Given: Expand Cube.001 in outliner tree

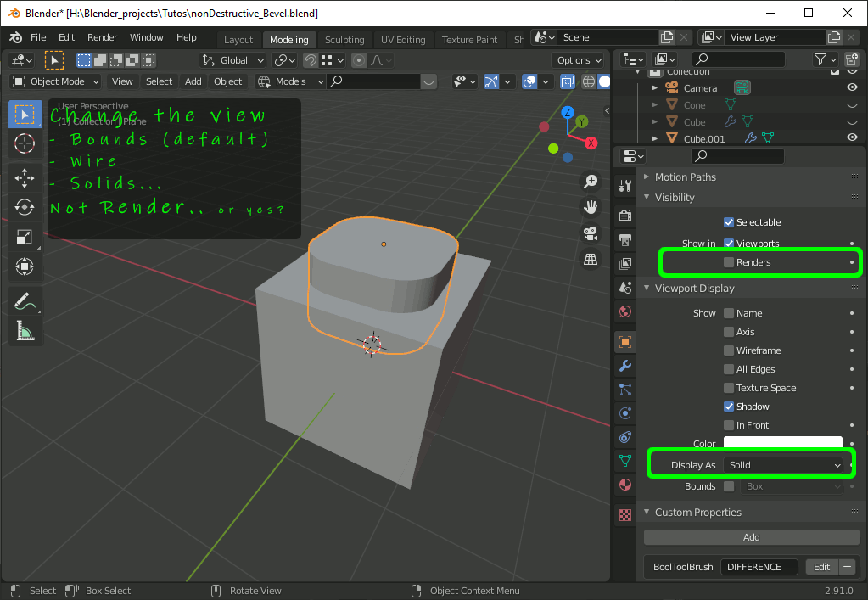Looking at the screenshot, I should click(655, 138).
